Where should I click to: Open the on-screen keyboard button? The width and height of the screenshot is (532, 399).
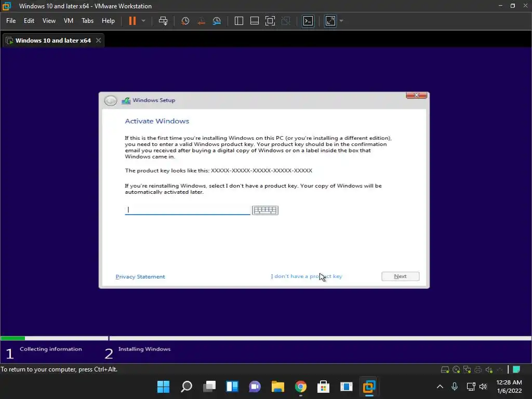[265, 210]
